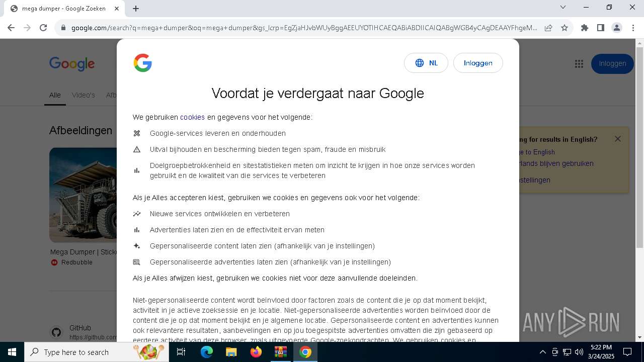Go back to the previous page
This screenshot has height=362, width=644.
(x=11, y=28)
